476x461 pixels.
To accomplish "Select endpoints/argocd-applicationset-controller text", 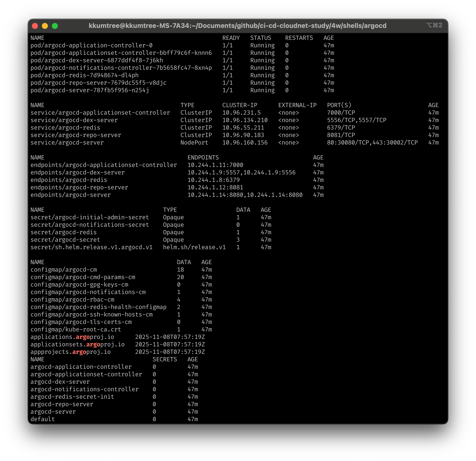I will click(104, 165).
